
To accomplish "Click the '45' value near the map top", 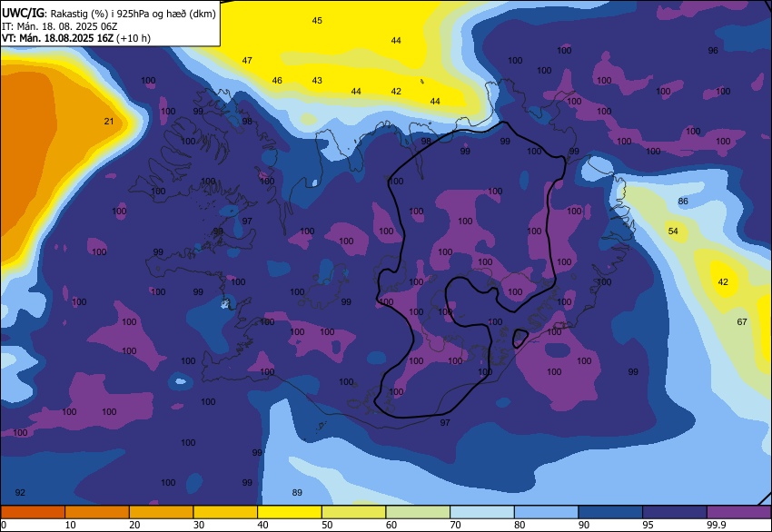I will click(x=317, y=21).
